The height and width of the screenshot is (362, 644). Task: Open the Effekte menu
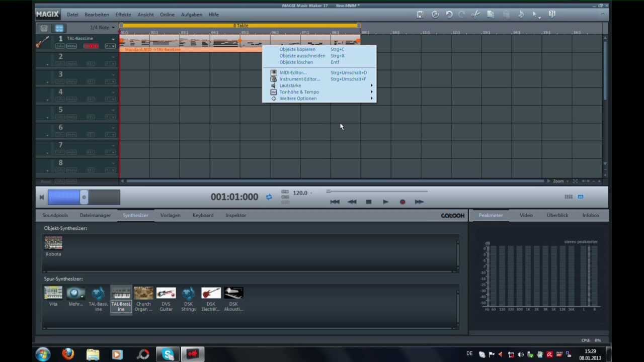pyautogui.click(x=123, y=15)
